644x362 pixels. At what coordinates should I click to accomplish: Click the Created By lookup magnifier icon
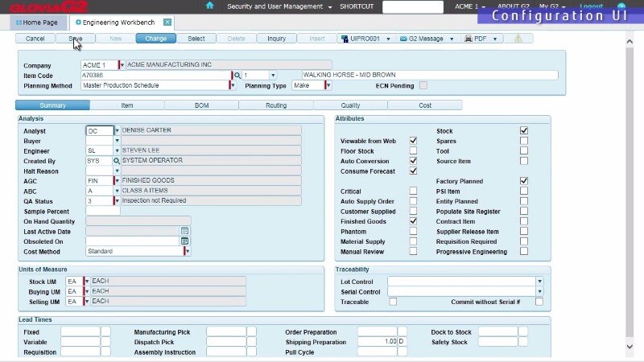point(117,161)
